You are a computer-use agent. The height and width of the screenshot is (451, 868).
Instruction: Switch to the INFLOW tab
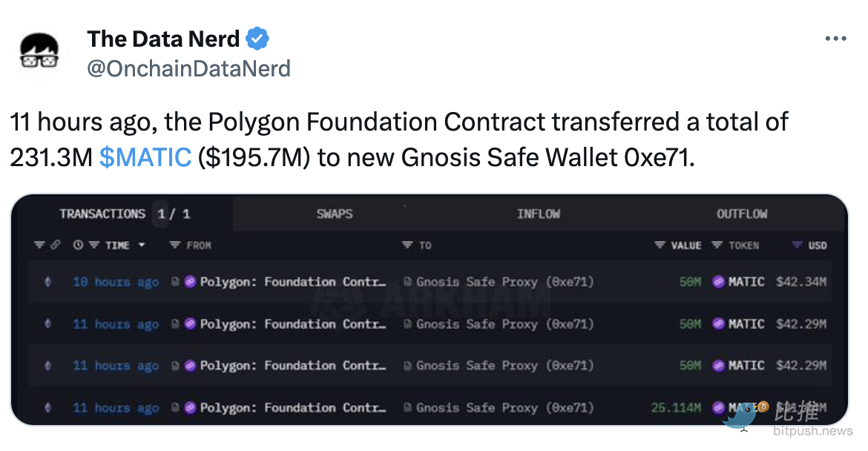538,214
